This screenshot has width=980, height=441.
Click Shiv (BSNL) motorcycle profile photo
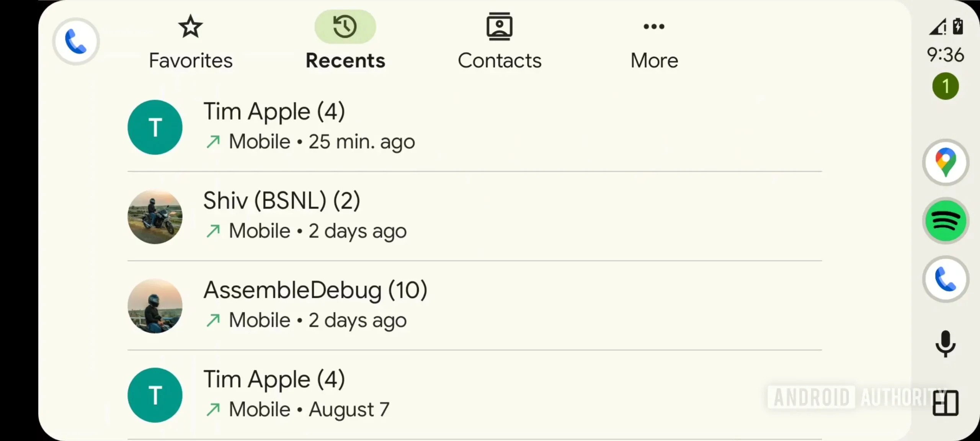(x=155, y=217)
